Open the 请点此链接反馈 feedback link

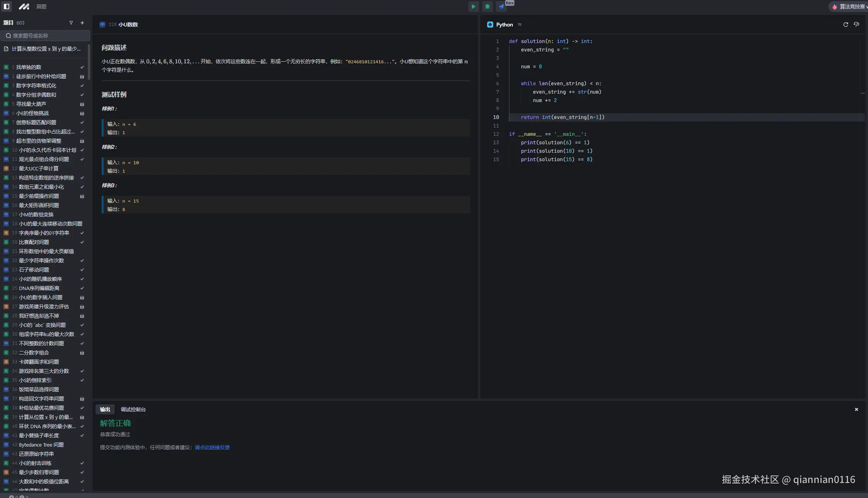tap(212, 447)
